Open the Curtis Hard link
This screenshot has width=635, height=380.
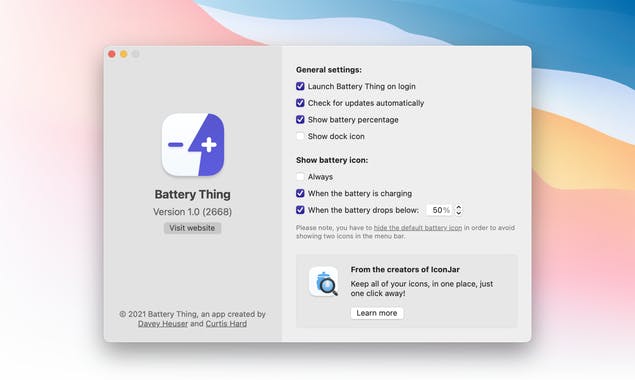point(226,324)
